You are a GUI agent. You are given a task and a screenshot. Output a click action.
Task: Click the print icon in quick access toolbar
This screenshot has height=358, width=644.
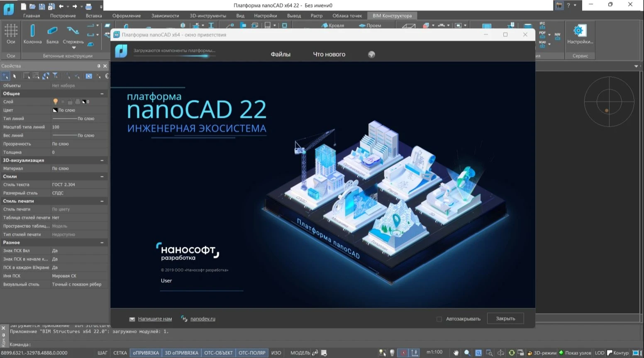pos(88,6)
